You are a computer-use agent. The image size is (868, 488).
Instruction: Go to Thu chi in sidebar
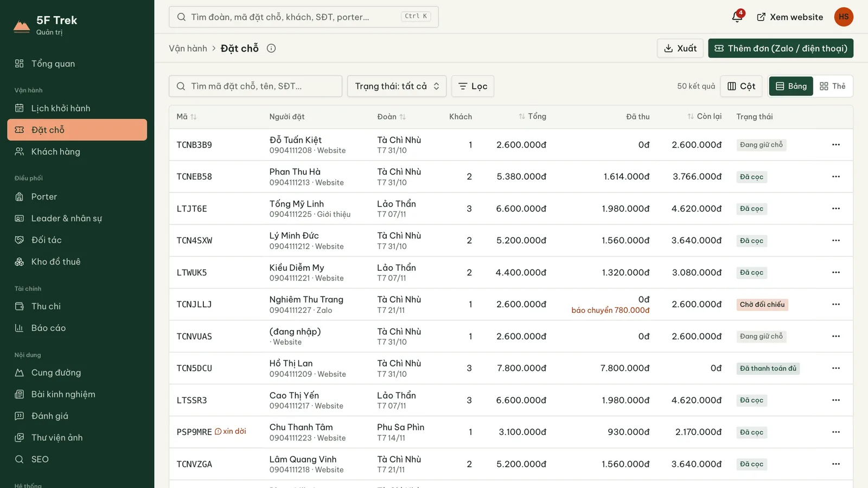pyautogui.click(x=77, y=306)
